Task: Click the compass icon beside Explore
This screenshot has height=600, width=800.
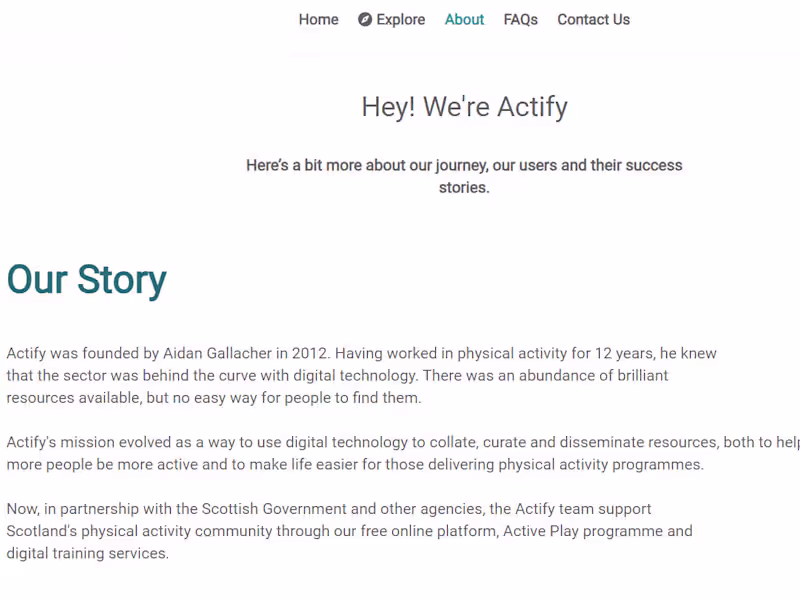Action: point(365,20)
